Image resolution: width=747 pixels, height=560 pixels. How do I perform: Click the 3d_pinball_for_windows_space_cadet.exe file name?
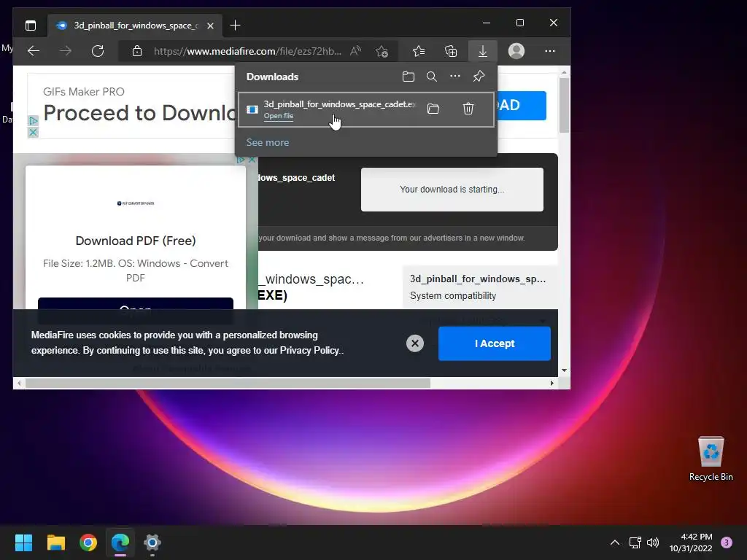point(340,104)
